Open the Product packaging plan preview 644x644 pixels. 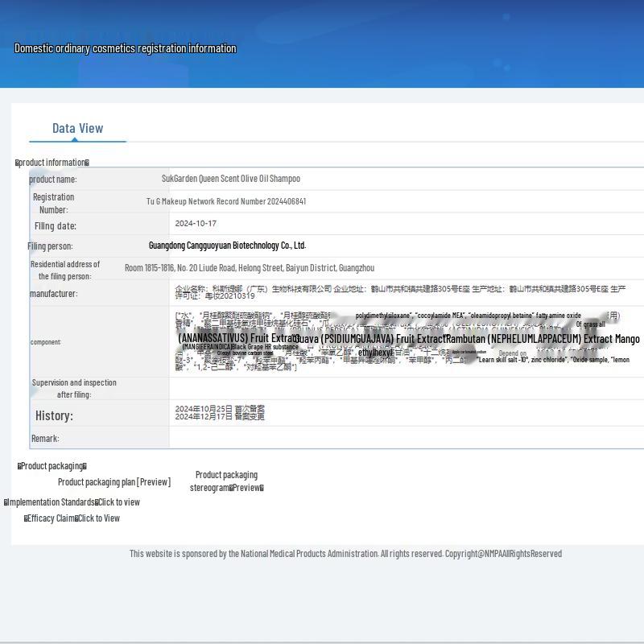click(x=114, y=482)
